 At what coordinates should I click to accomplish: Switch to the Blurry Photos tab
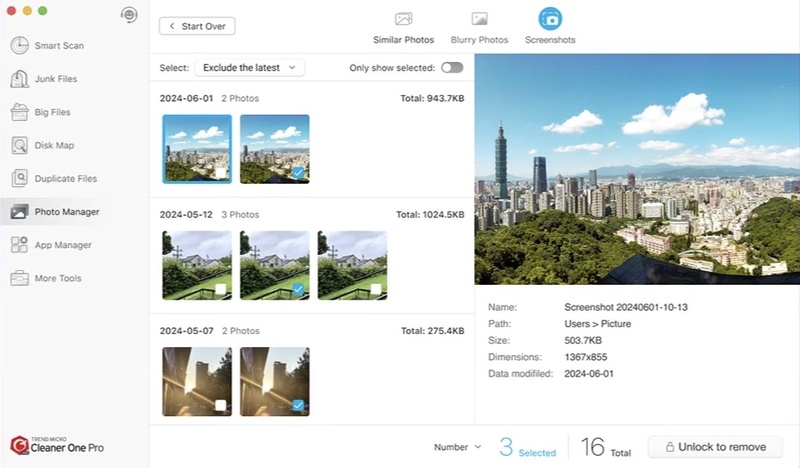pyautogui.click(x=479, y=27)
